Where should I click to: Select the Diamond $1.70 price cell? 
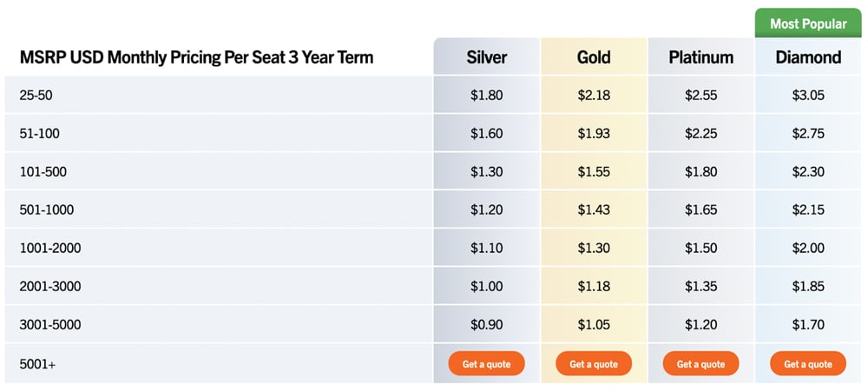click(808, 325)
